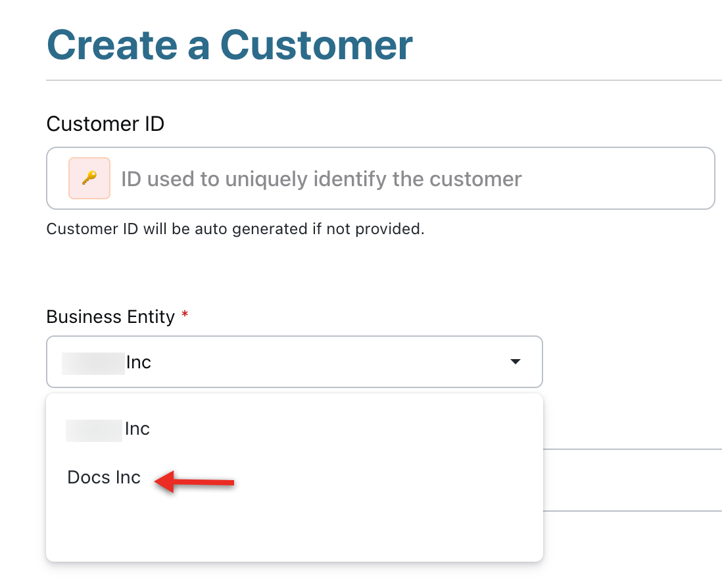Click the Customer ID field label
The image size is (722, 588).
105,123
